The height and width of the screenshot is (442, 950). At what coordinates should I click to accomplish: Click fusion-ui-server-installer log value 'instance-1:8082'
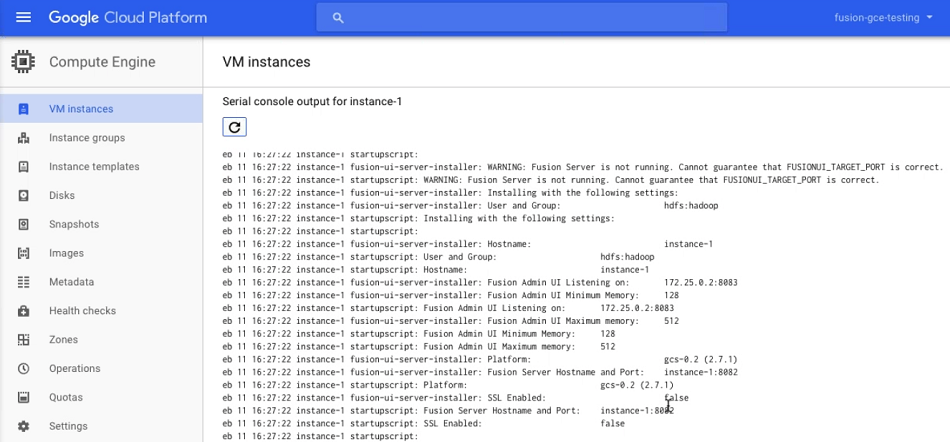(701, 372)
